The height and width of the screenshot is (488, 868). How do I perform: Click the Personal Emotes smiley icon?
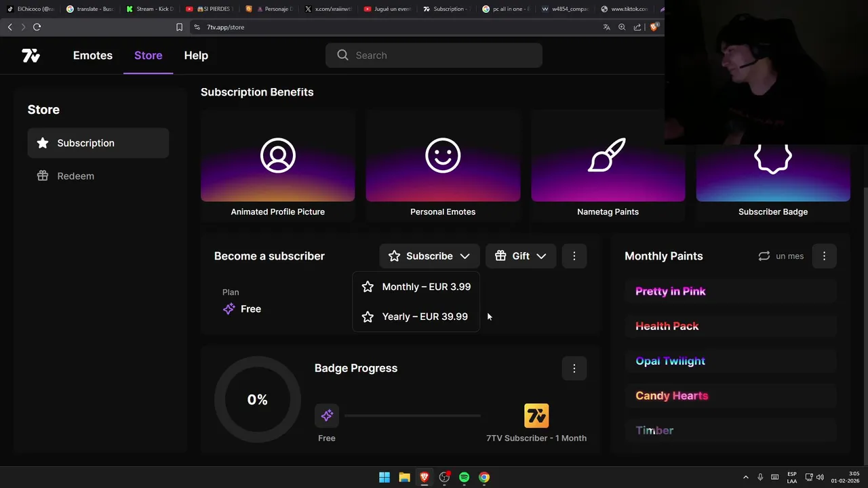click(x=443, y=155)
